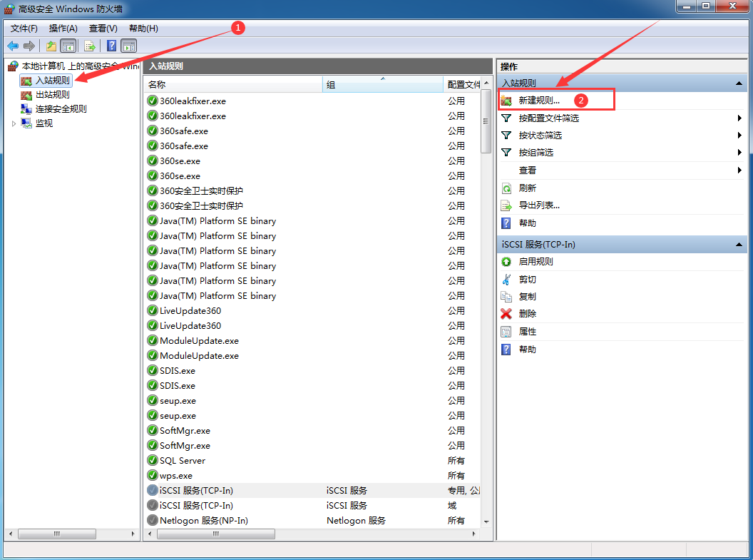Open the 查看(V) menu
Viewport: 753px width, 560px height.
coord(103,29)
